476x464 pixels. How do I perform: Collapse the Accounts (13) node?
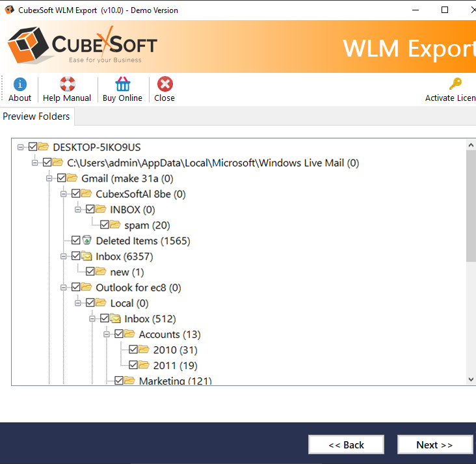[x=106, y=334]
